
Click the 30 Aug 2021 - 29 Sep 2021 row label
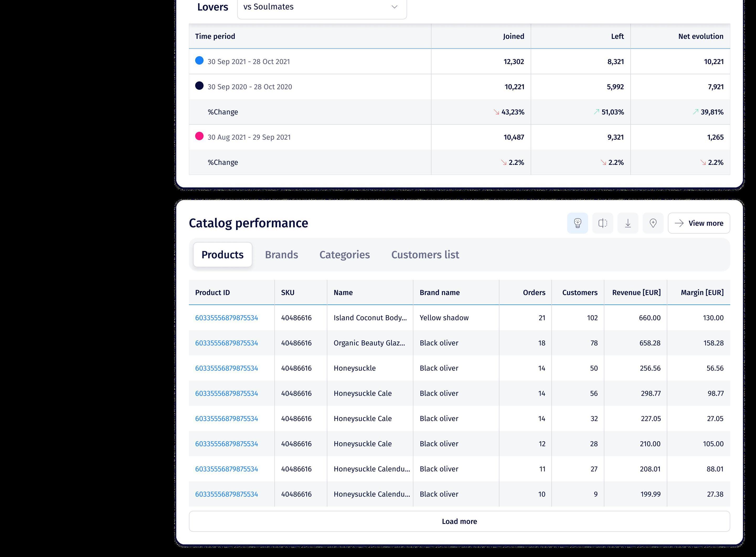pyautogui.click(x=249, y=137)
